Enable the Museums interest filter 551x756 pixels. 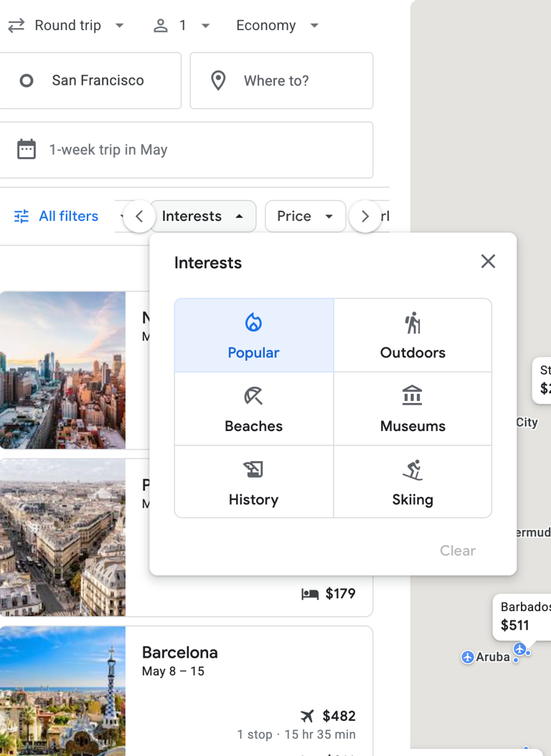(413, 408)
